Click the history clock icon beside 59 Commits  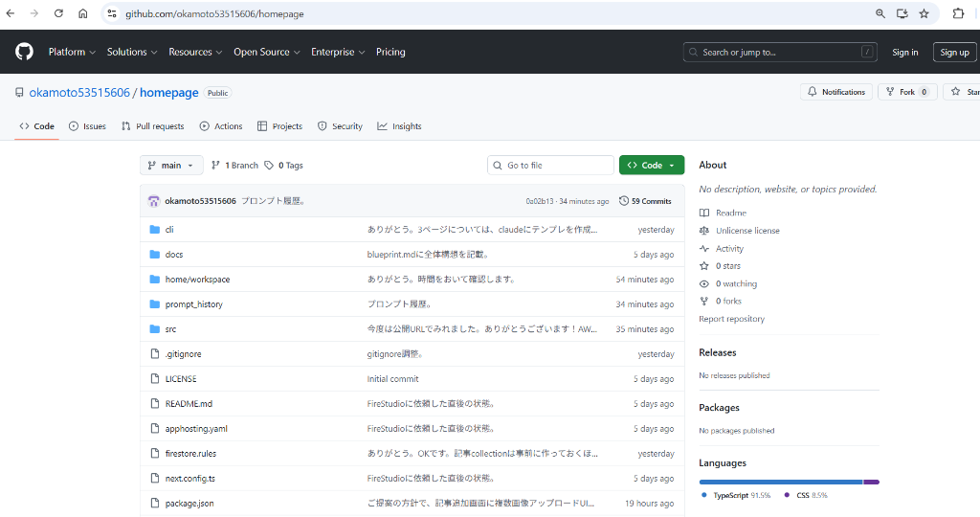tap(624, 201)
